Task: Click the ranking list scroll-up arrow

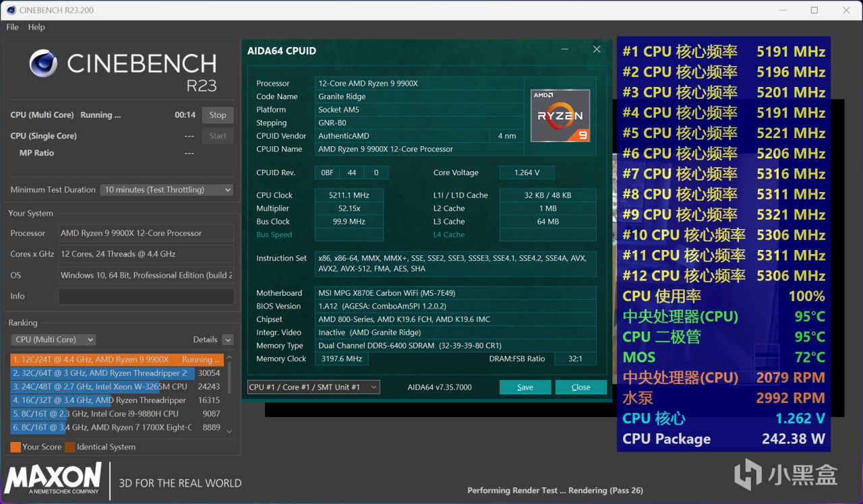Action: click(229, 357)
